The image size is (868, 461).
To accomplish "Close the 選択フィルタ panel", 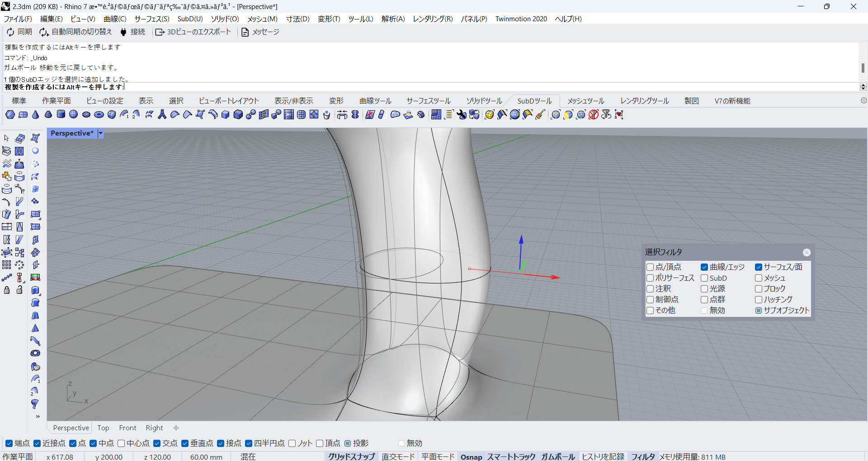I will pyautogui.click(x=807, y=253).
